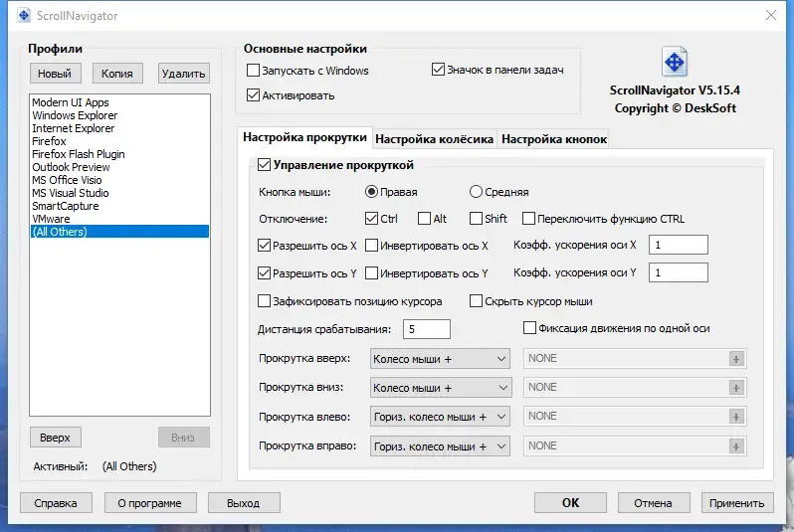Select the Средняя mouse button radio
This screenshot has width=794, height=532.
[x=476, y=192]
